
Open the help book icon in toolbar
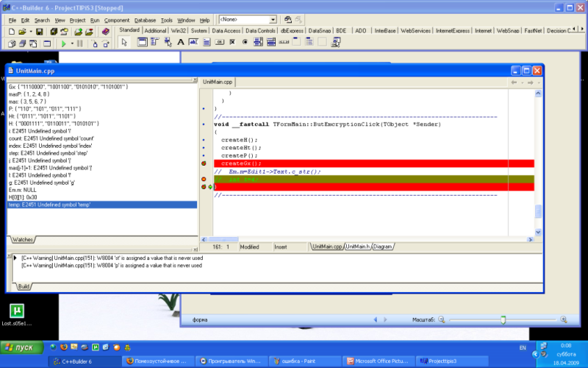(x=104, y=32)
